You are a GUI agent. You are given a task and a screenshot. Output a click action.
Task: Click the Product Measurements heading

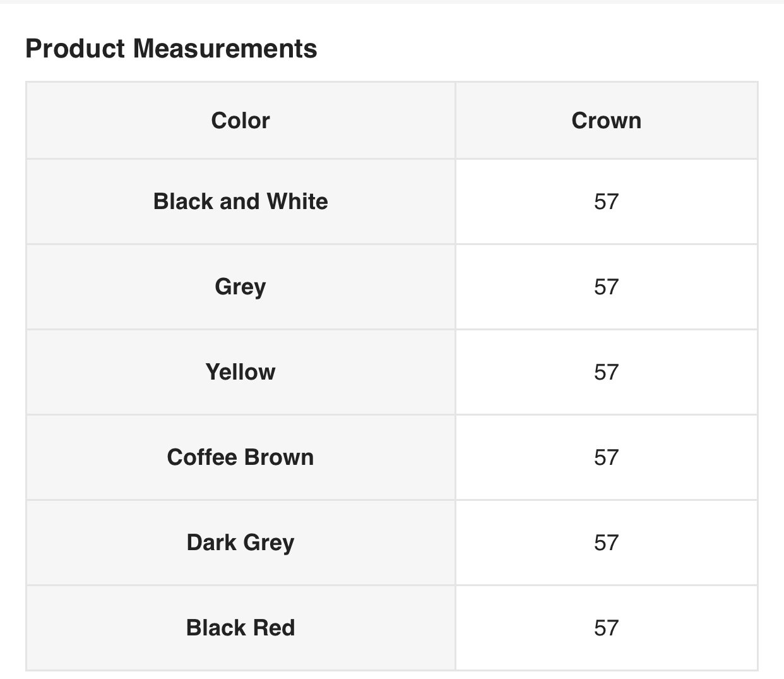(171, 49)
